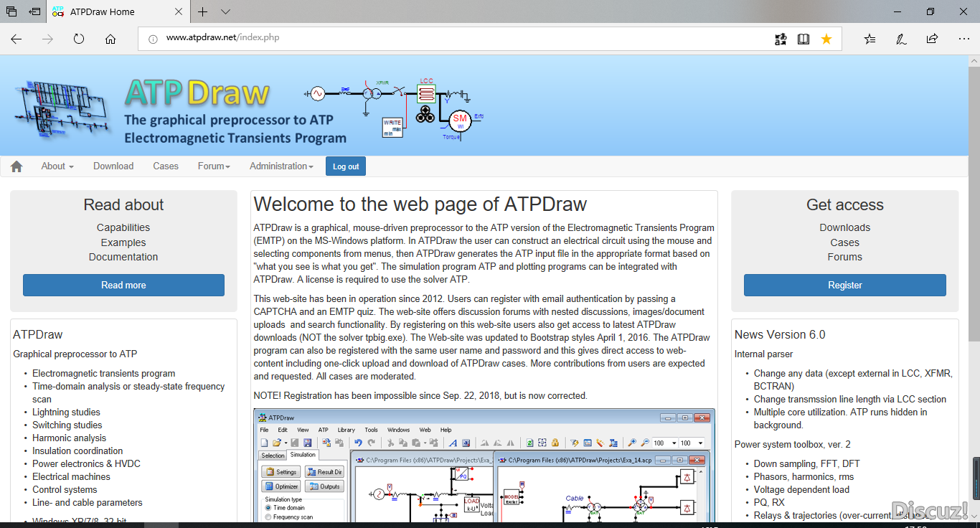Open the Forum dropdown
This screenshot has width=980, height=528.
213,166
